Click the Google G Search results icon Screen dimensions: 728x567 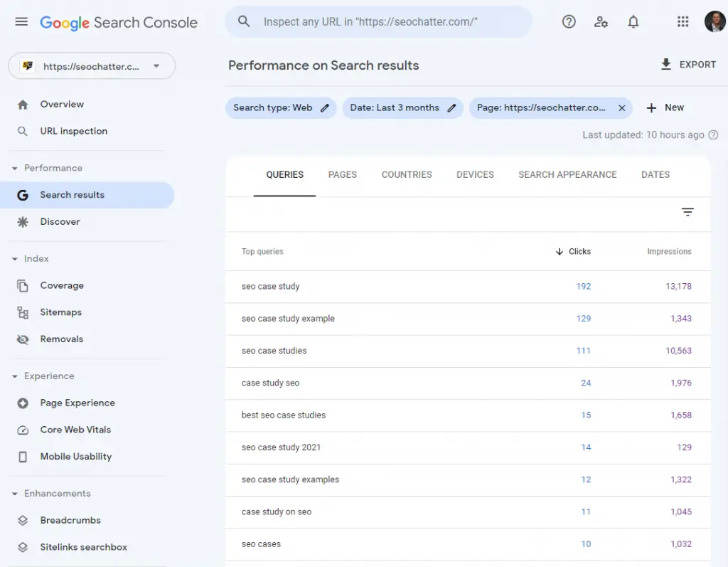(x=22, y=195)
